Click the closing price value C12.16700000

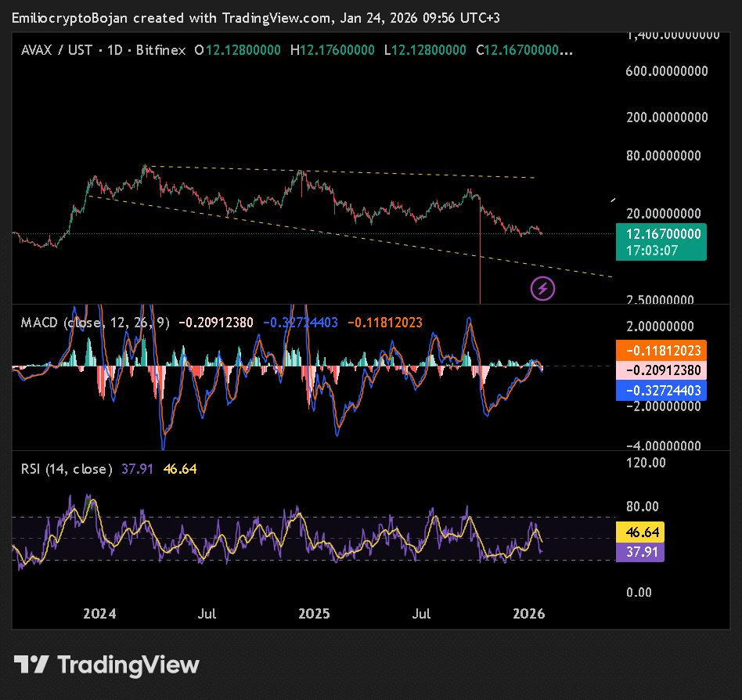(524, 50)
